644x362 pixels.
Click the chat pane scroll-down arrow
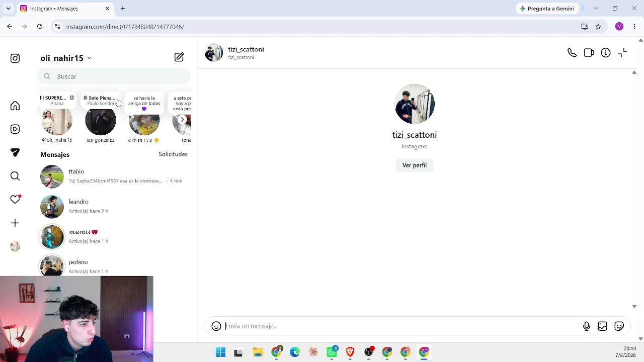pyautogui.click(x=634, y=306)
